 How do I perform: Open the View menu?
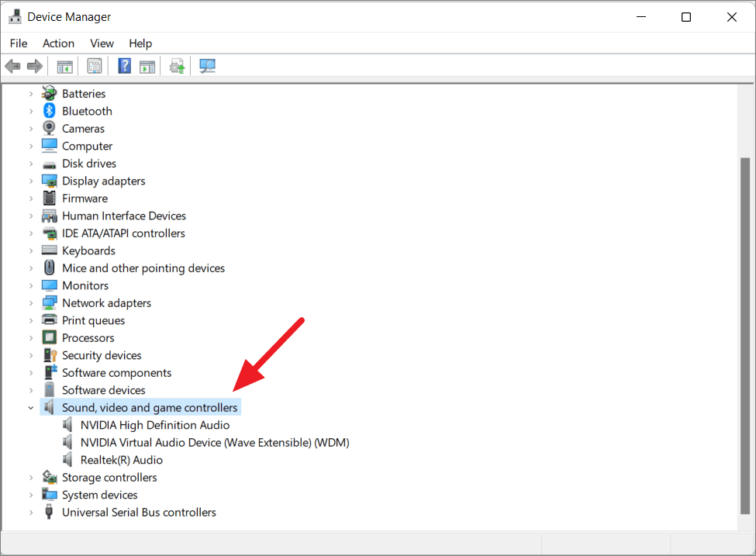pyautogui.click(x=102, y=43)
